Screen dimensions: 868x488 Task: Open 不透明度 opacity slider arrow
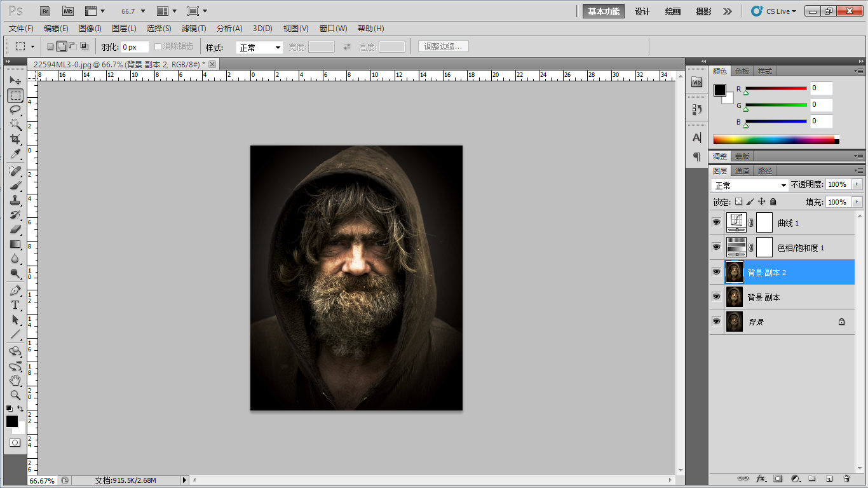point(857,184)
